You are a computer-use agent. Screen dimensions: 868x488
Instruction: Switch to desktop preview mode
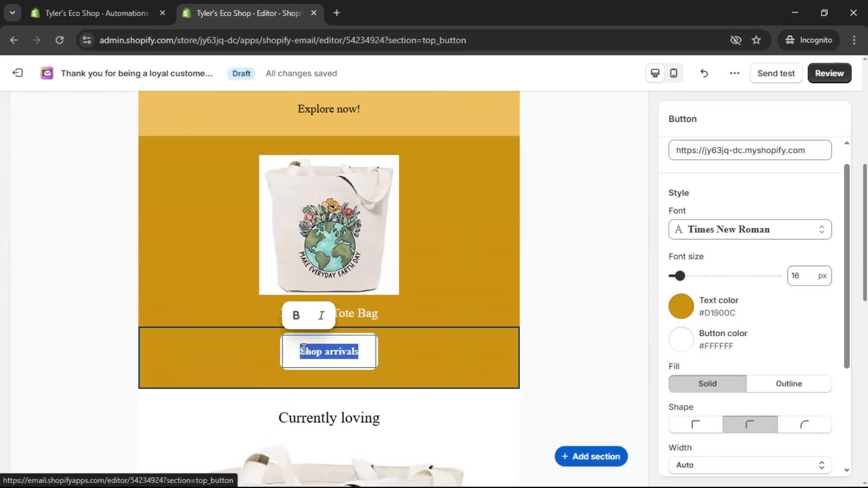tap(655, 73)
